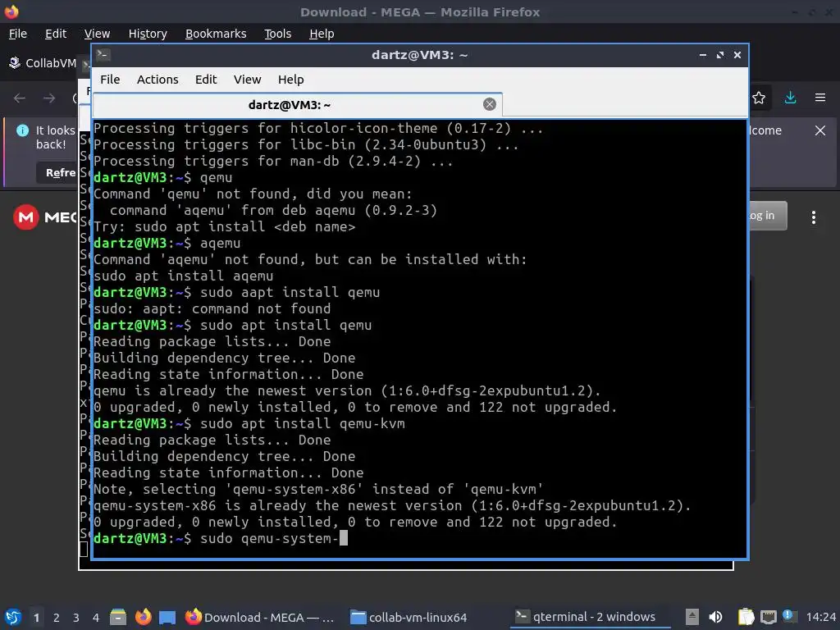Open qterminal's Help menu
Screen dimensions: 840x630
(x=291, y=80)
